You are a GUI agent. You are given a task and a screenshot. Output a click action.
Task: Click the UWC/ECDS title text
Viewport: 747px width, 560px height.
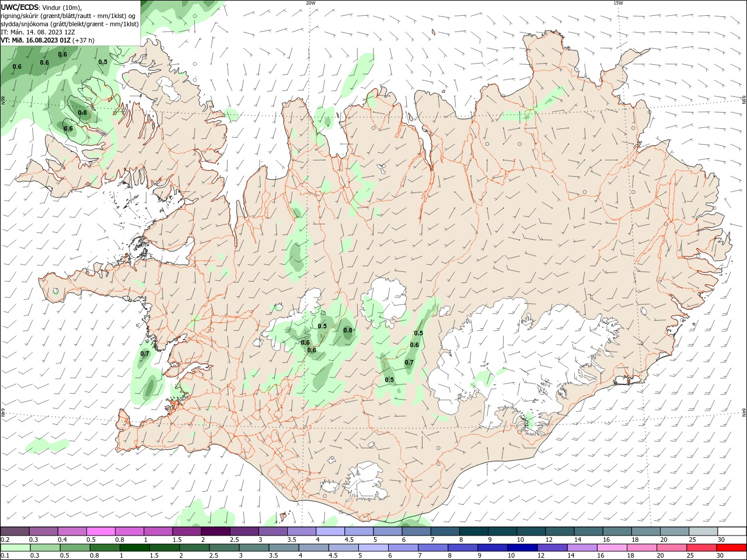(20, 7)
